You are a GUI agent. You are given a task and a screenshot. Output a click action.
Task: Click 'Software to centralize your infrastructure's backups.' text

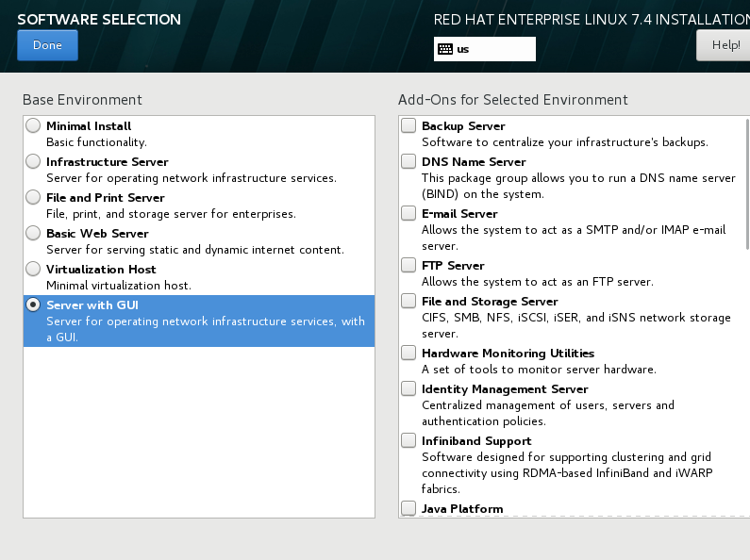pos(565,142)
